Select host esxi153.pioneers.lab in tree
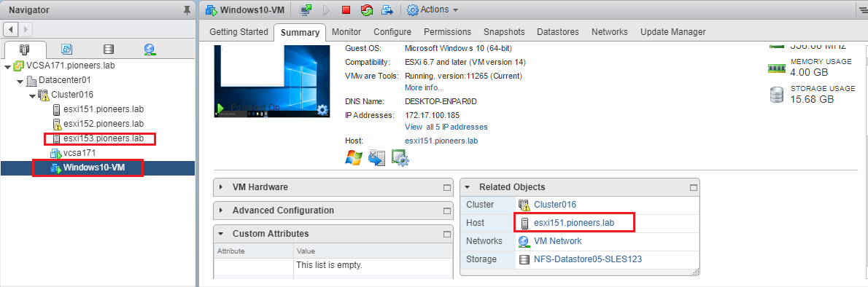868x287 pixels. point(104,138)
